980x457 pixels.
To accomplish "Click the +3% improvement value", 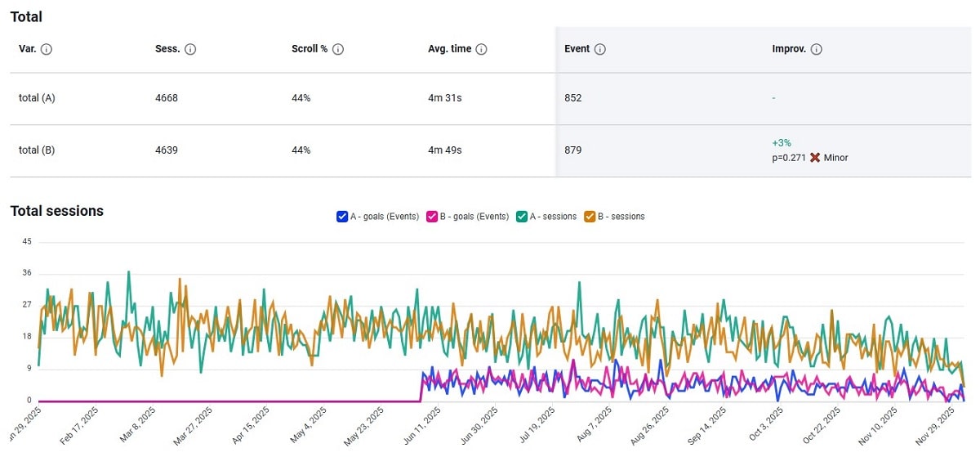I will click(x=782, y=143).
